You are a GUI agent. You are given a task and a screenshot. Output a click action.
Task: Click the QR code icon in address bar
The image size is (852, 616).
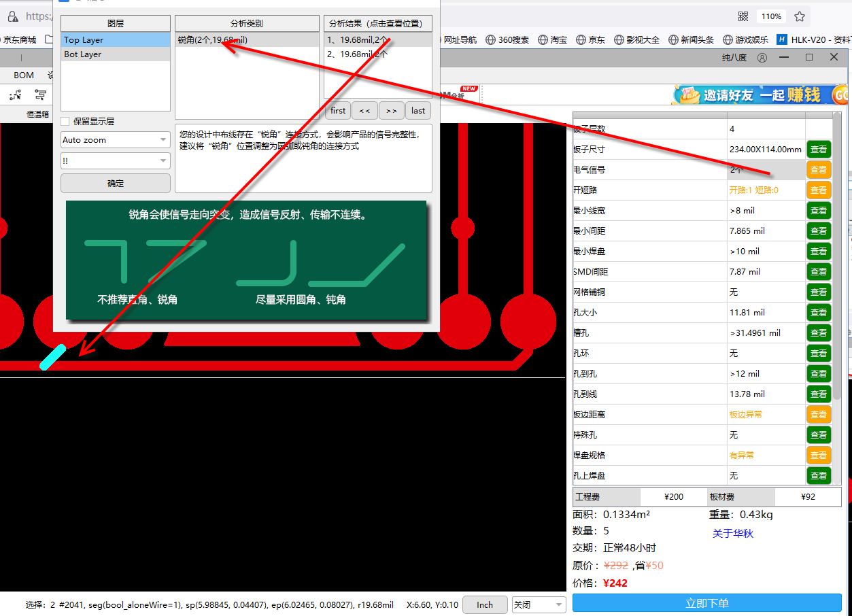coord(743,16)
